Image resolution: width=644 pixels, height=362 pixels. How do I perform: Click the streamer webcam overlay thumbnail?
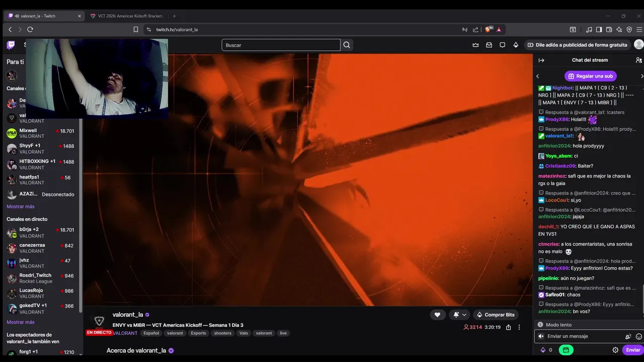tap(97, 79)
